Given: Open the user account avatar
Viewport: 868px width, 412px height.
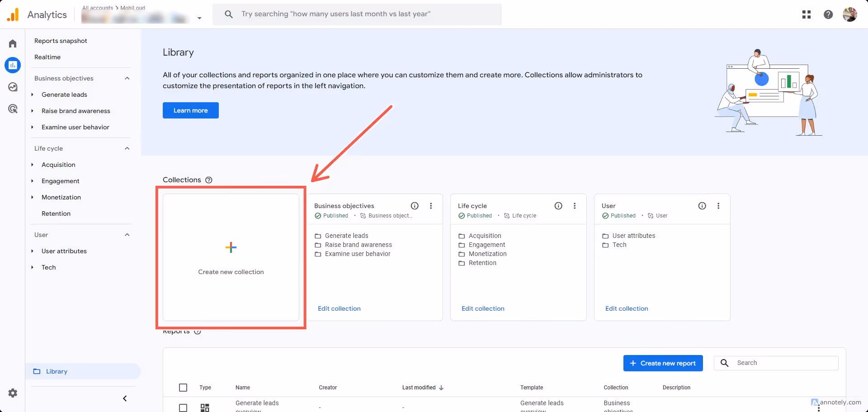Looking at the screenshot, I should coord(850,14).
